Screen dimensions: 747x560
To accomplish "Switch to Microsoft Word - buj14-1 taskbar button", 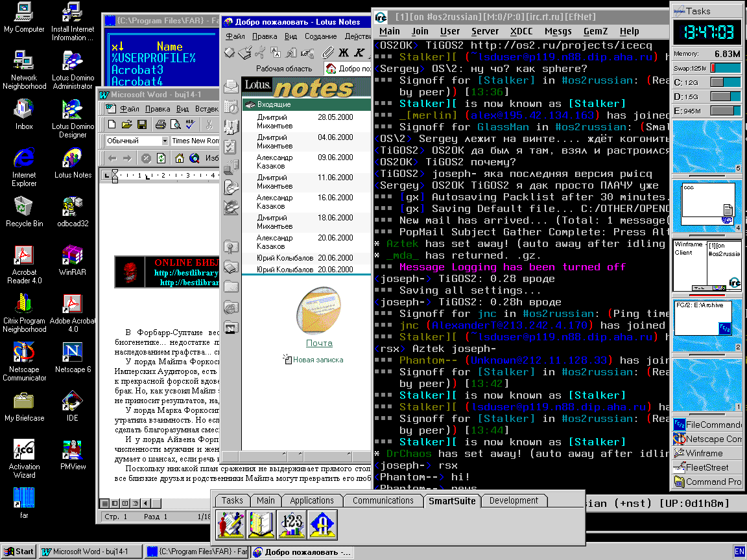I will click(x=91, y=552).
